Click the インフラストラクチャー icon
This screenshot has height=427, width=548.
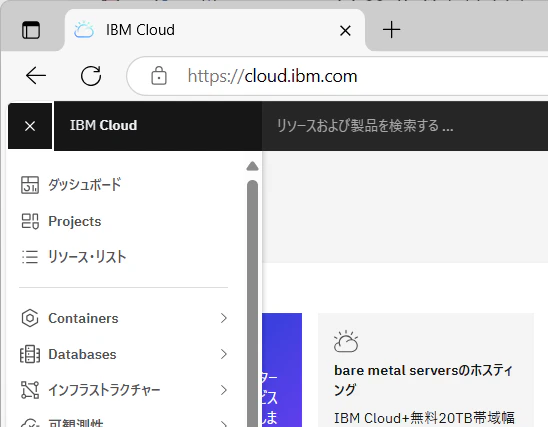coord(30,390)
